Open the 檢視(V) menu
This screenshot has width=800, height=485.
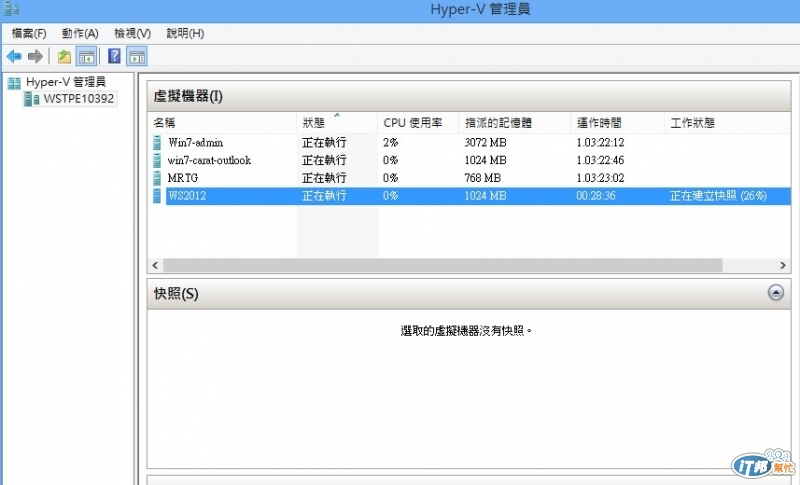pos(132,34)
